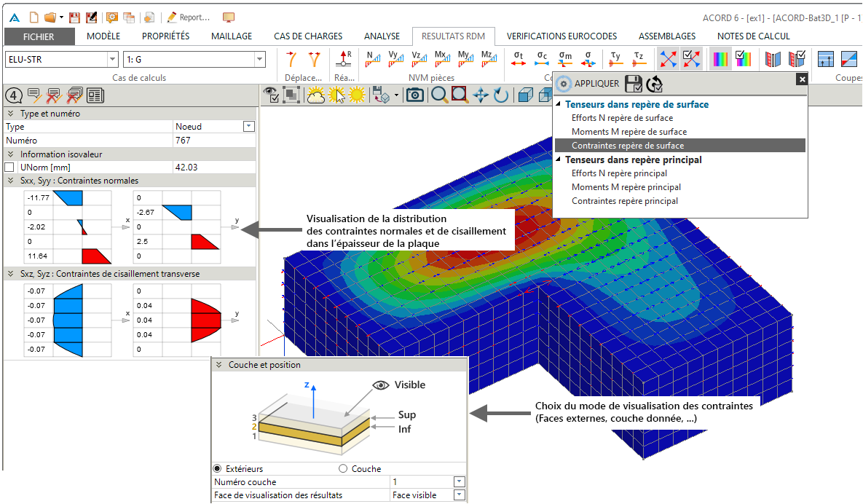Click the number 4 annotation bubble icon
This screenshot has height=504, width=863.
point(14,95)
